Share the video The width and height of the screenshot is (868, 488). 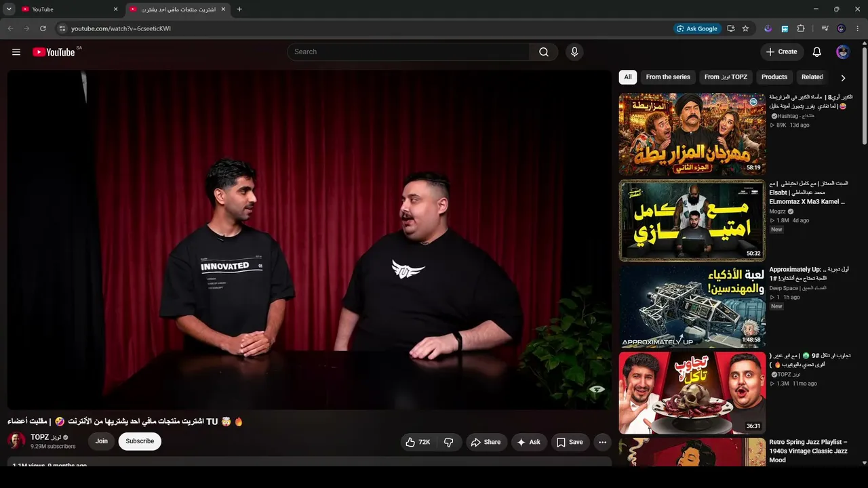pyautogui.click(x=486, y=442)
